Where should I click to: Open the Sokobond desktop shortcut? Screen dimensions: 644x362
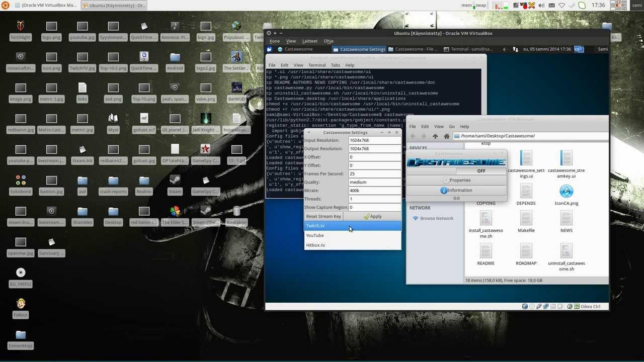21,180
